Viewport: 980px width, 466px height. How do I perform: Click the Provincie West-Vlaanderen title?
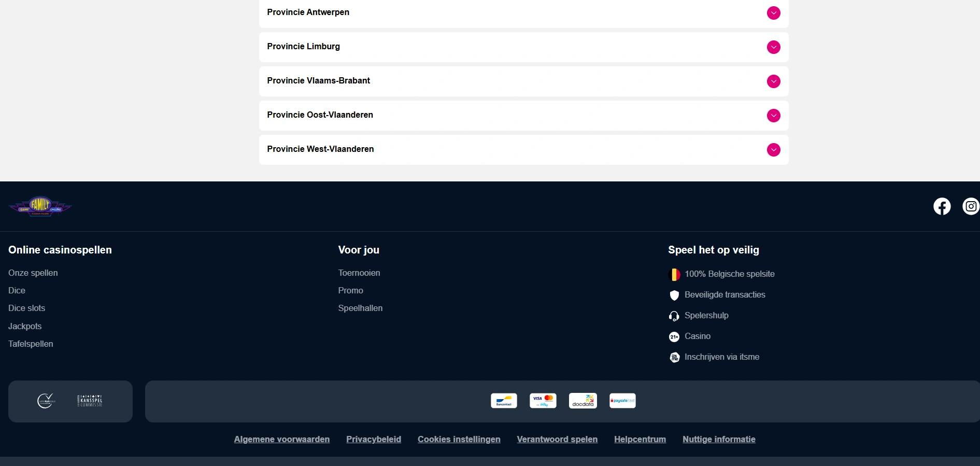(321, 149)
